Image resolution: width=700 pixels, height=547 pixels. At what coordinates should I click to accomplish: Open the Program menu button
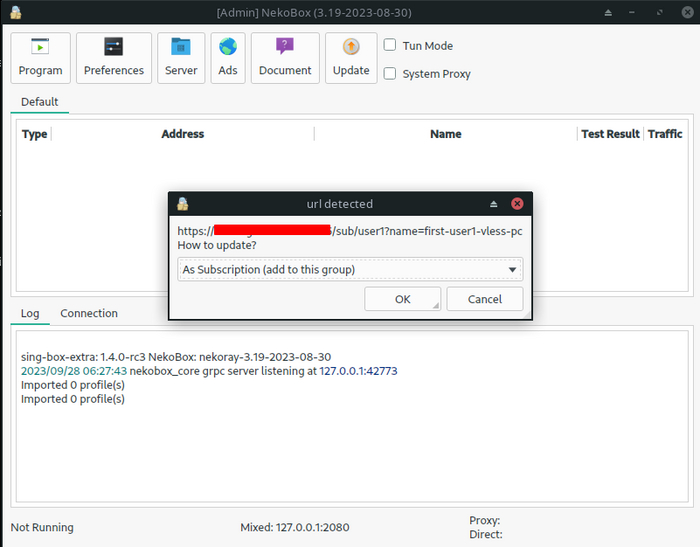tap(41, 58)
